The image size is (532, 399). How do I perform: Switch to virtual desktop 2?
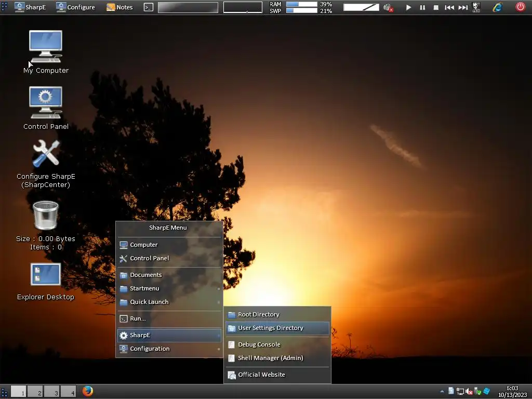[x=35, y=391]
